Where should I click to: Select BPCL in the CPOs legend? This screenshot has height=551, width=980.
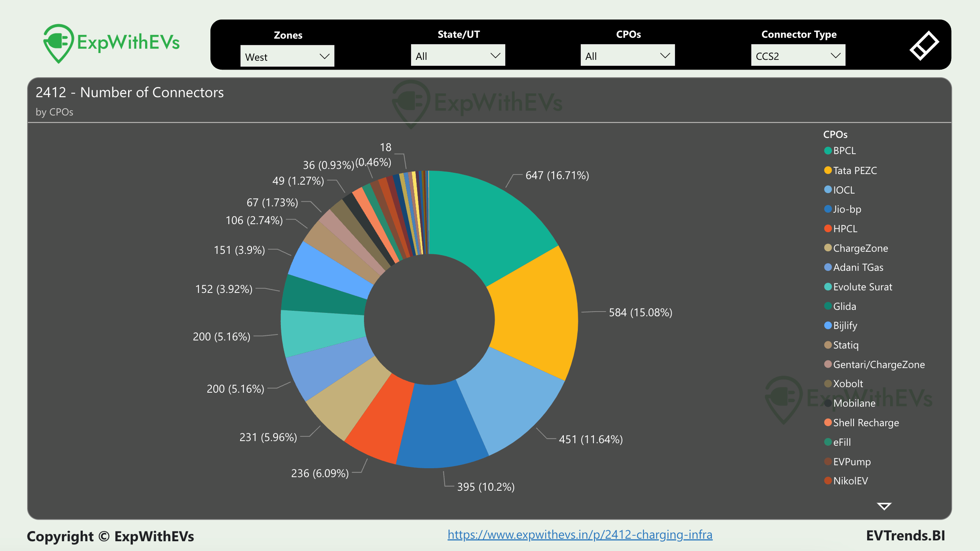click(x=840, y=151)
